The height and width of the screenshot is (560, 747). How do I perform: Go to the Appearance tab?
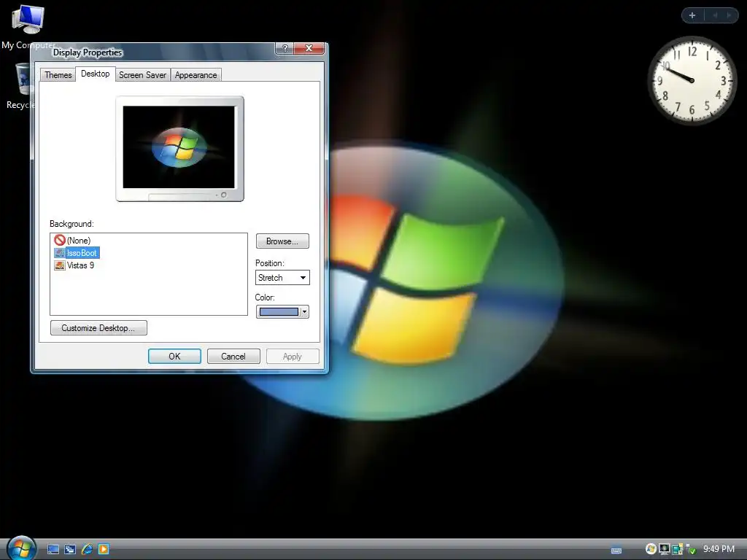point(196,75)
